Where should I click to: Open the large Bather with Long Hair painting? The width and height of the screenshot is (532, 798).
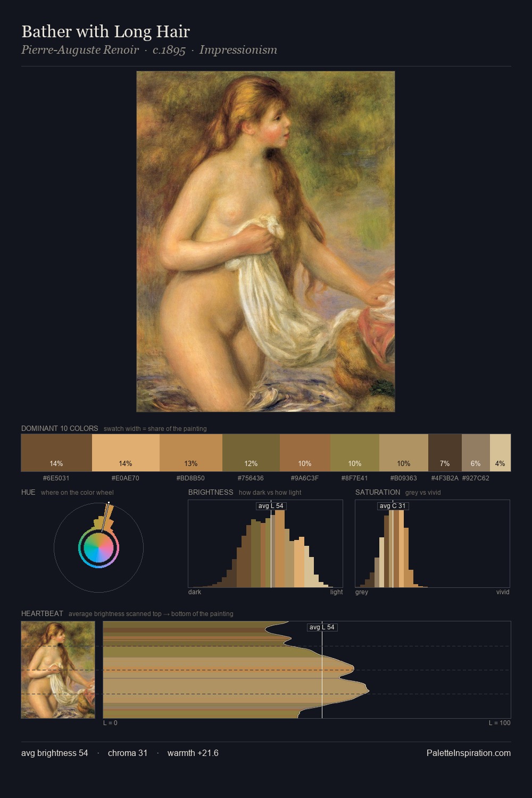point(265,242)
